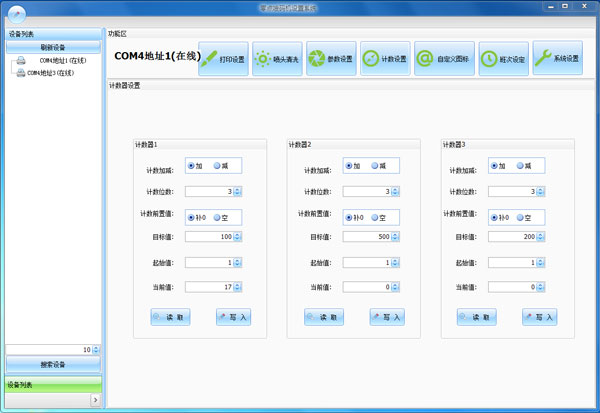Screen dimensions: 600x413
Task: Adjust 目标值 spinner in 计数器2
Action: [394, 237]
